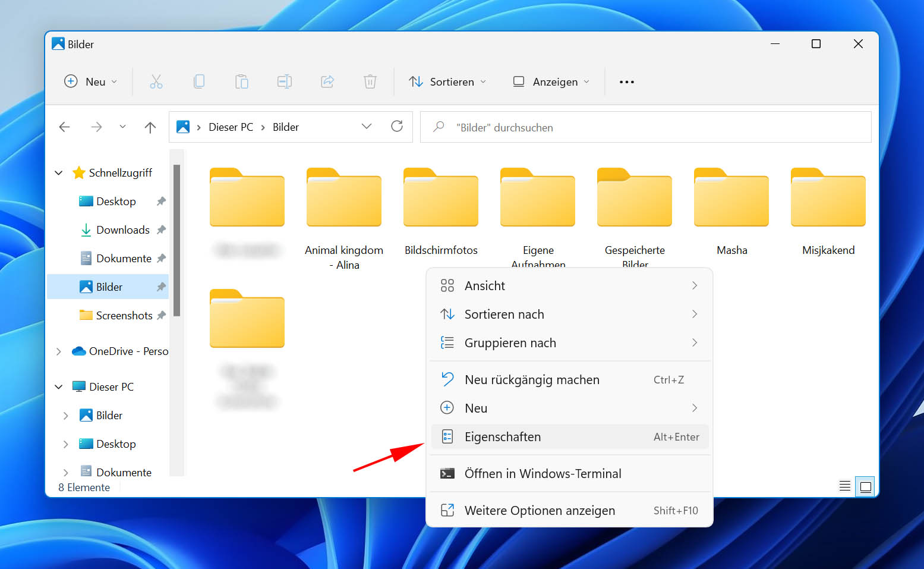Open the Anzeigen dropdown

tap(551, 81)
